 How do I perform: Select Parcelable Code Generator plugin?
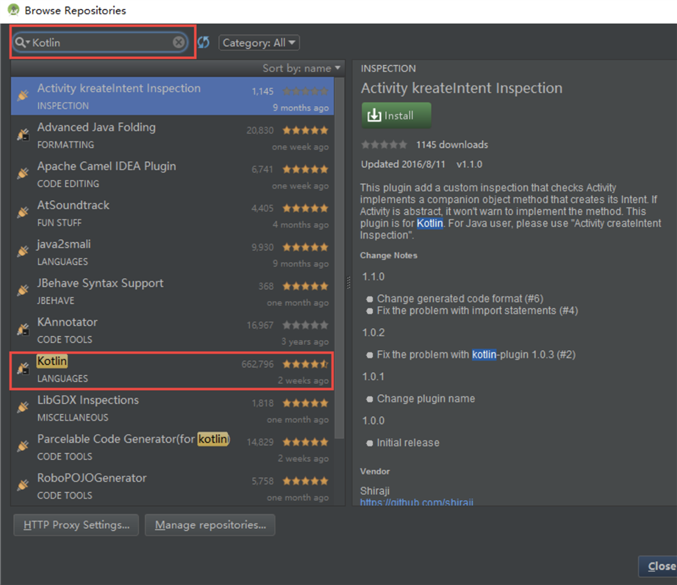[172, 447]
